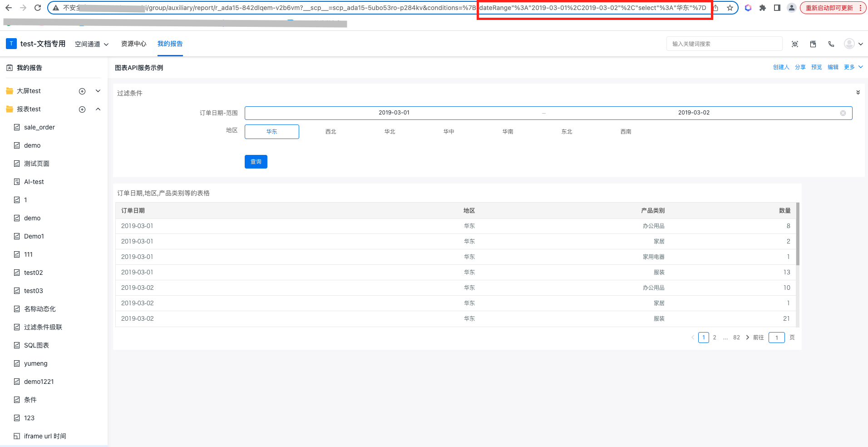This screenshot has width=868, height=447.
Task: Go to page 2 in pagination
Action: [715, 338]
